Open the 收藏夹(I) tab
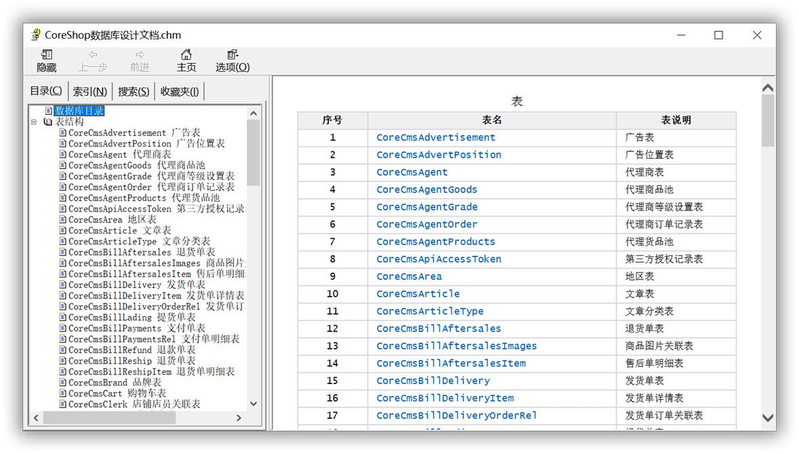Image resolution: width=799 pixels, height=454 pixels. point(180,91)
